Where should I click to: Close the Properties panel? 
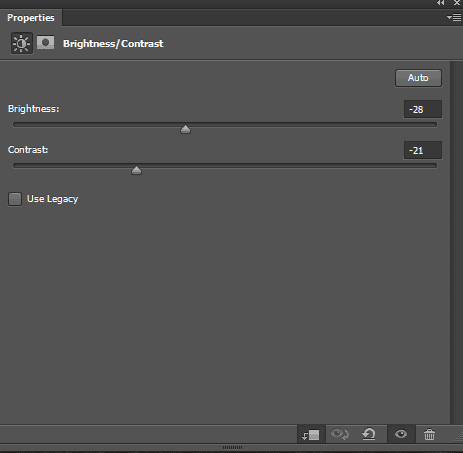[x=457, y=3]
